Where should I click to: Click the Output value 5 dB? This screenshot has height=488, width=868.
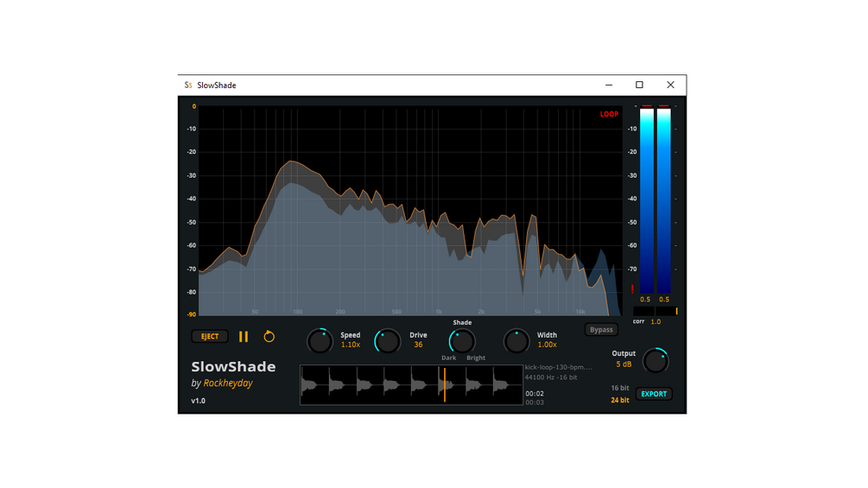point(624,364)
